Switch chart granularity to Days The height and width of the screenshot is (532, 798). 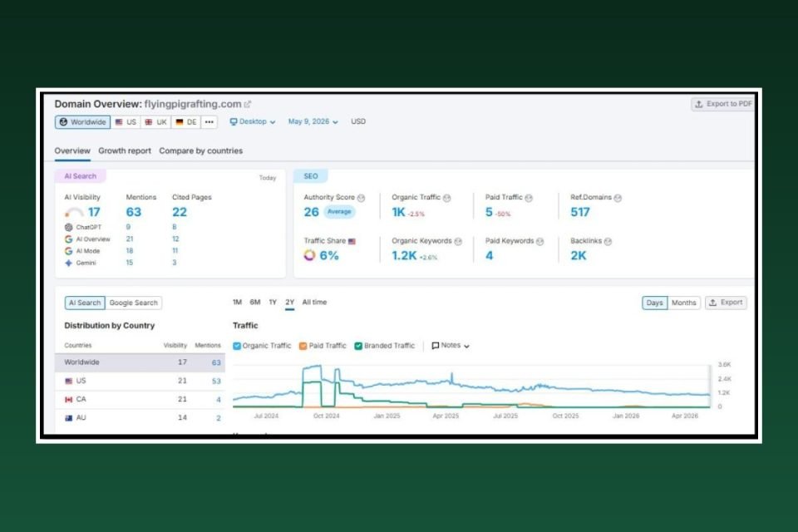pyautogui.click(x=654, y=303)
